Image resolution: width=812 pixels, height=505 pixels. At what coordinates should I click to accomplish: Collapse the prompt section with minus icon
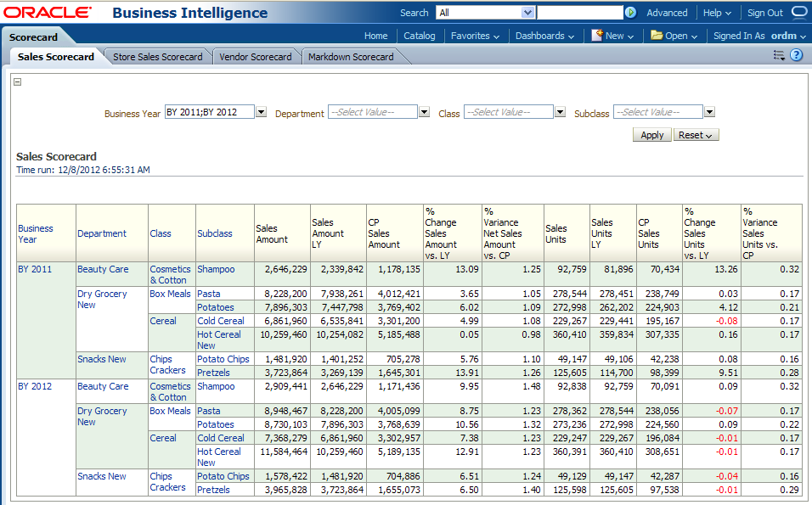click(18, 82)
